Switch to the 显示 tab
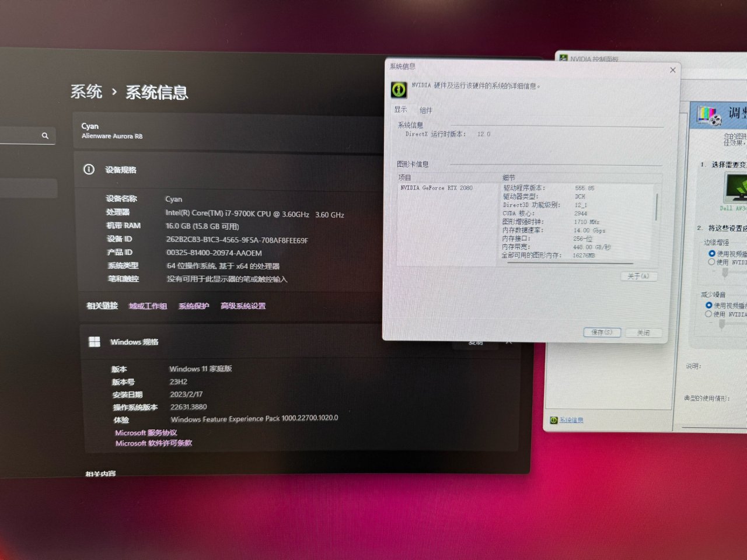Screen dimensions: 747x560 tap(400, 110)
